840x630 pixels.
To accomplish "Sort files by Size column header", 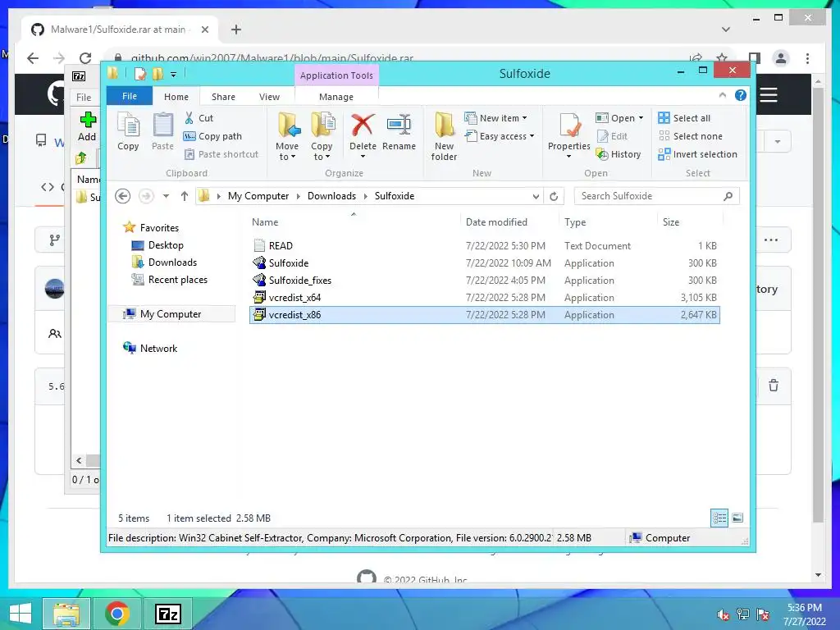I will (x=671, y=221).
